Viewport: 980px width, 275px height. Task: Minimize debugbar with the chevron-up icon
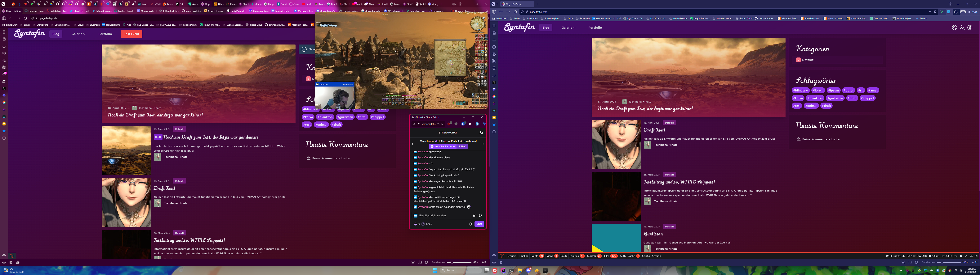tap(966, 256)
